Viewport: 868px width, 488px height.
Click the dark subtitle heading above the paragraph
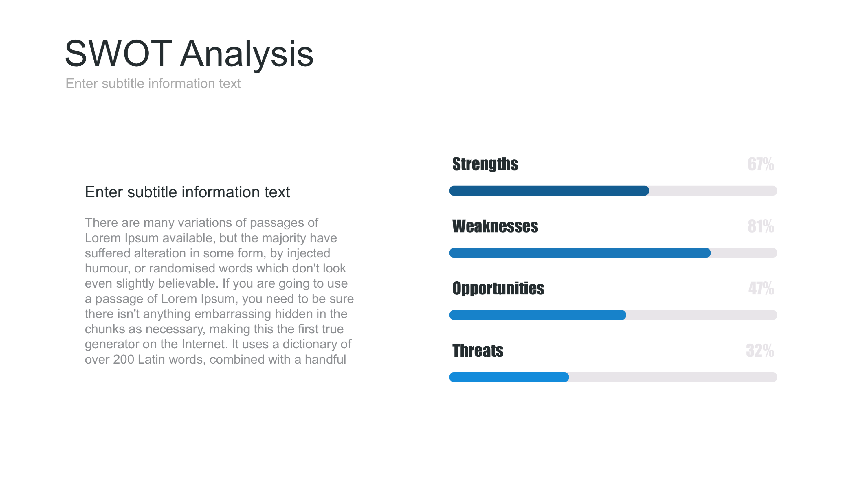187,192
